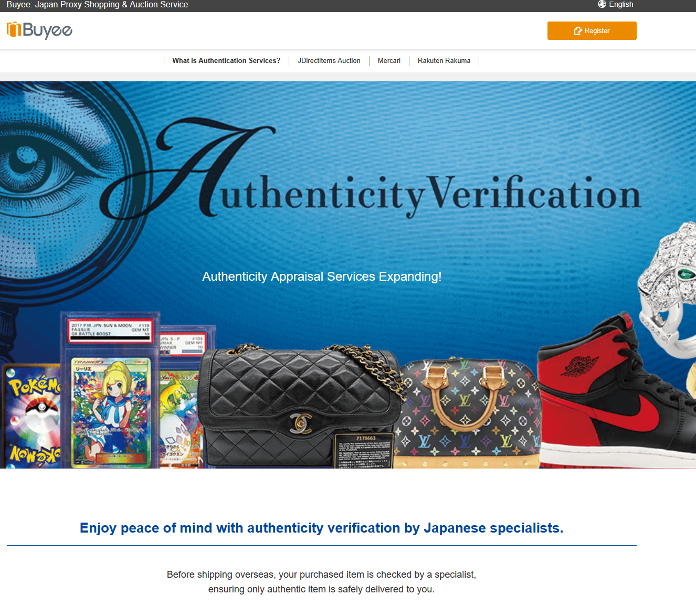Click the Enjoy peace of mind heading

321,528
